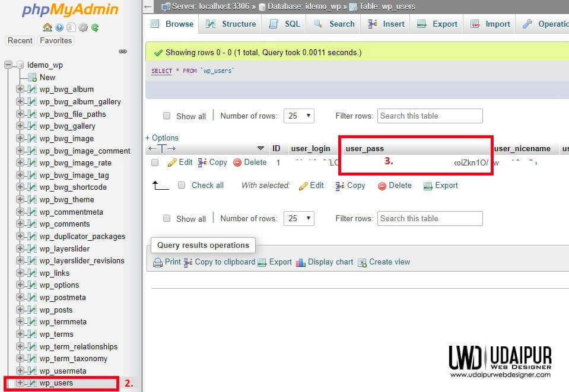Image resolution: width=569 pixels, height=392 pixels.
Task: Click the With selected Copy icon
Action: point(340,186)
